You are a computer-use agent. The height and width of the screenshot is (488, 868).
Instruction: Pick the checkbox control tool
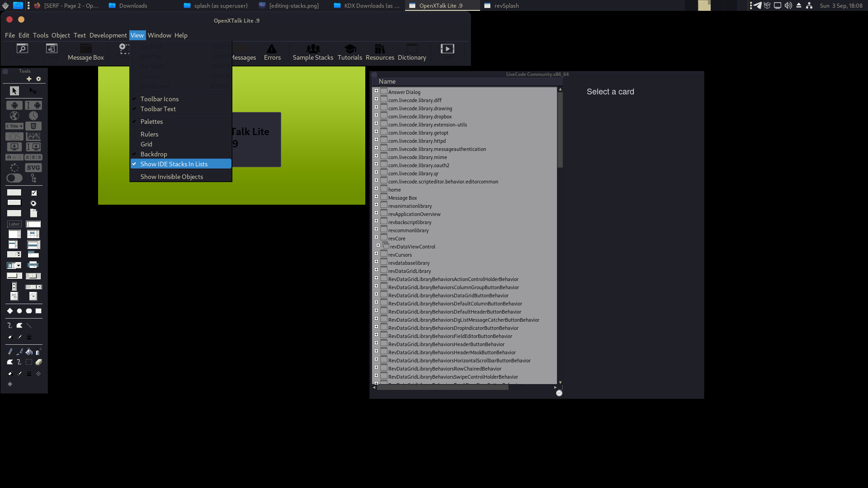(34, 193)
